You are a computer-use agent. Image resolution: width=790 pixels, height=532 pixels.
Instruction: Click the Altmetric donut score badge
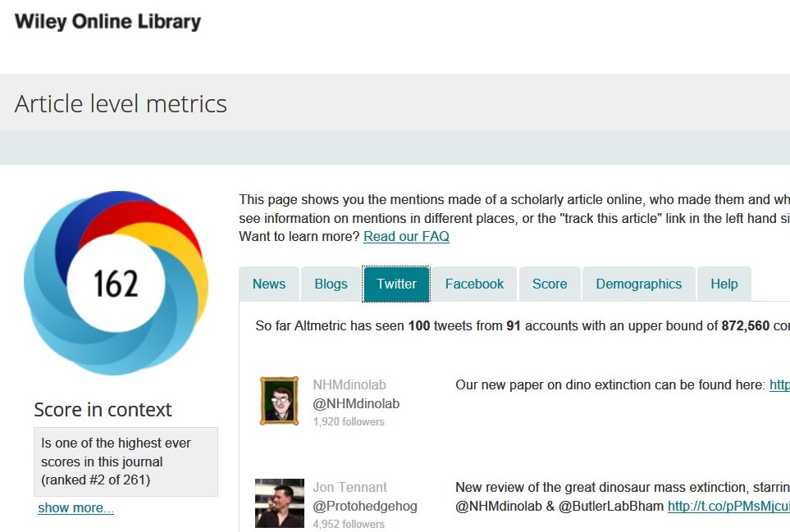116,283
